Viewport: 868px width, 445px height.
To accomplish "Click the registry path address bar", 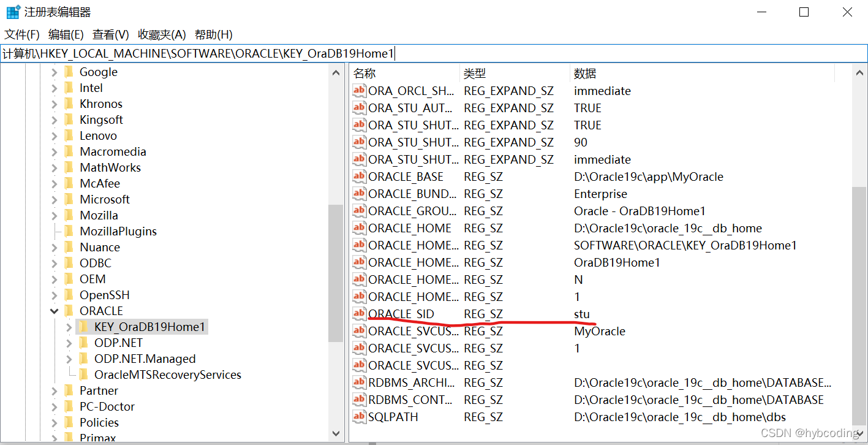I will click(434, 53).
